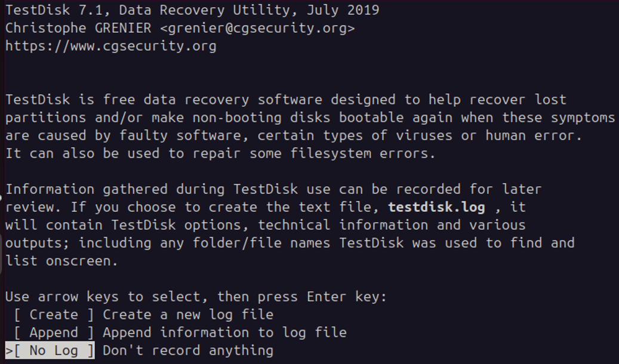This screenshot has width=619, height=364.
Task: Click the opening bracket of Create
Action: click(17, 314)
